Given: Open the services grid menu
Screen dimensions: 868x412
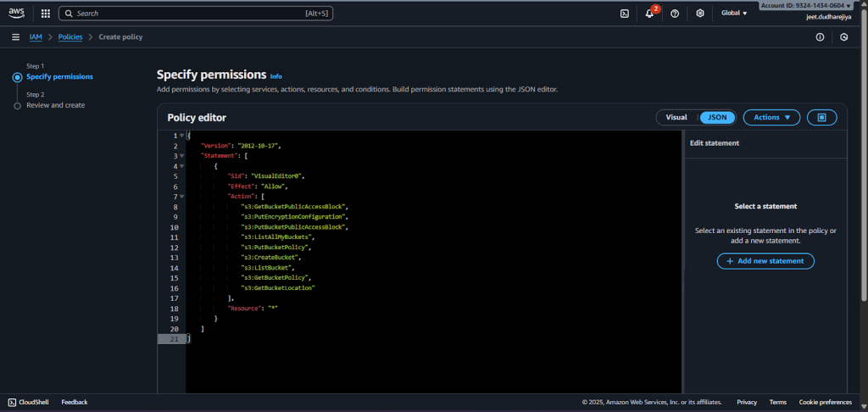Looking at the screenshot, I should click(x=46, y=14).
